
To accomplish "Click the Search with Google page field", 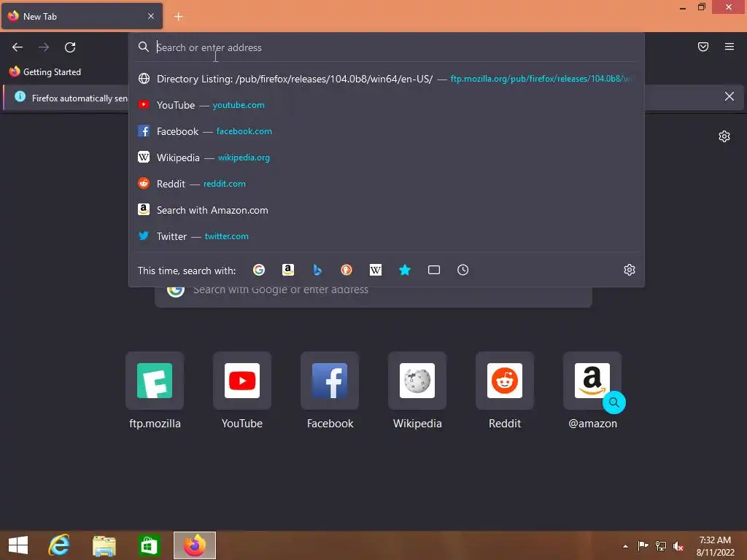I will coord(373,296).
